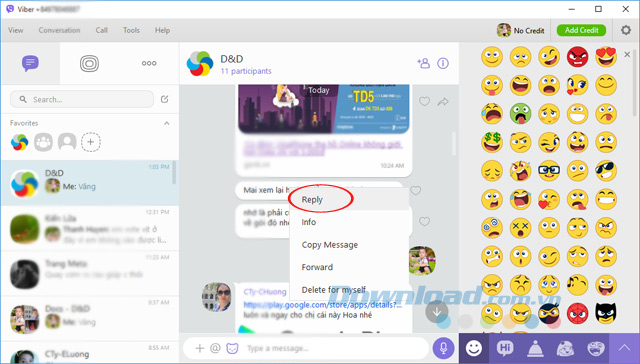Open the Public Accounts tab icon
The width and height of the screenshot is (640, 364).
click(x=89, y=63)
